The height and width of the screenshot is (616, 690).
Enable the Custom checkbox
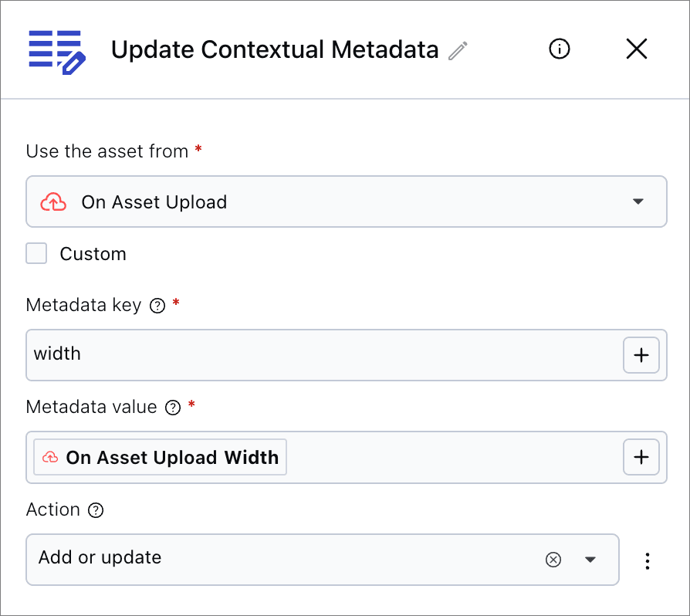point(36,254)
